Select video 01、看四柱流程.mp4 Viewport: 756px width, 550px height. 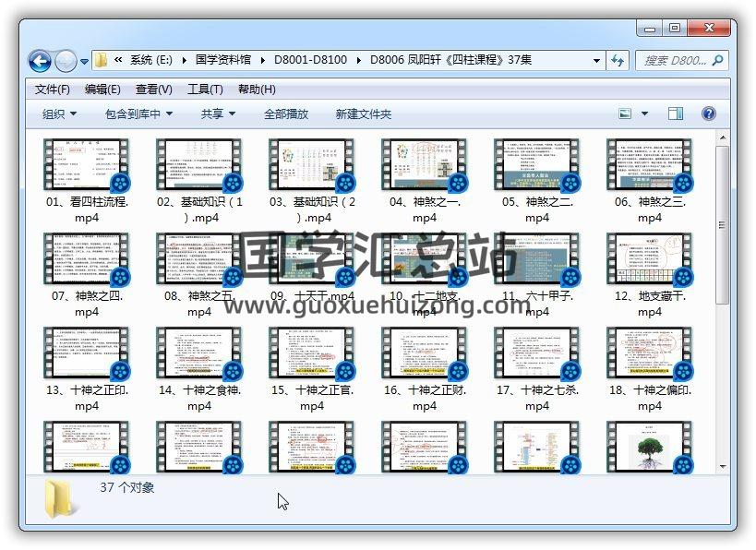[87, 181]
